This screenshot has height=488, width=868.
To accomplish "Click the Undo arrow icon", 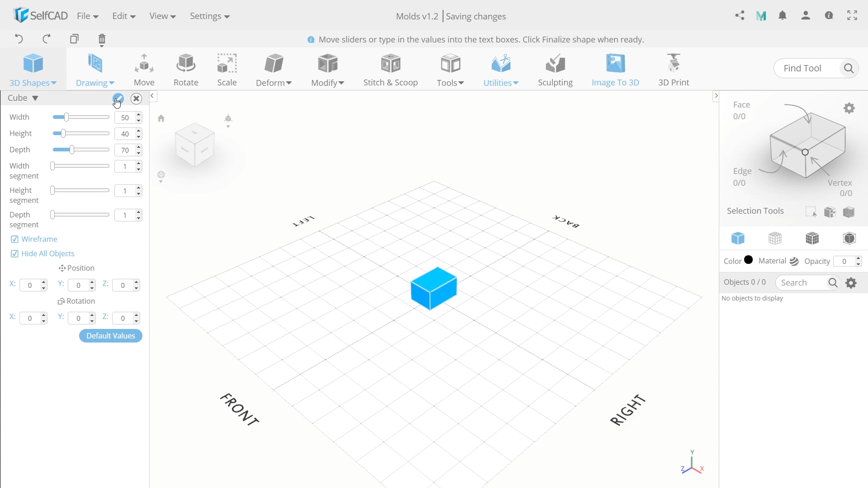I will (19, 39).
